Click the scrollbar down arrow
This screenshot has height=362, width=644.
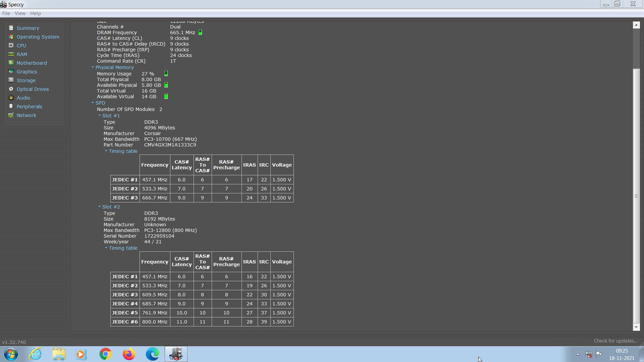[x=636, y=327]
